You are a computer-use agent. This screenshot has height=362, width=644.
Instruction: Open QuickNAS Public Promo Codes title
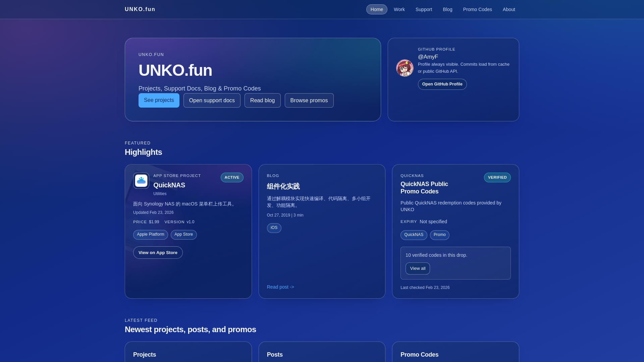(424, 188)
